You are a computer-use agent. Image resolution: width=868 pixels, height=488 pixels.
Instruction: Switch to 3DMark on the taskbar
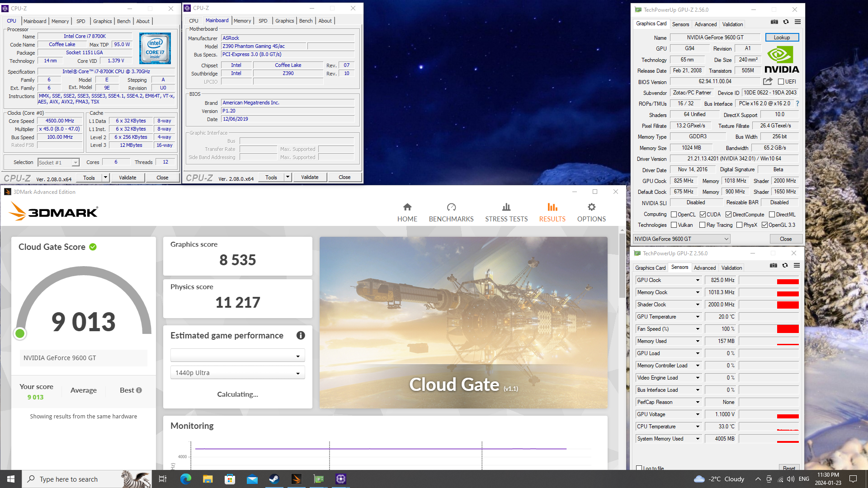click(x=296, y=479)
